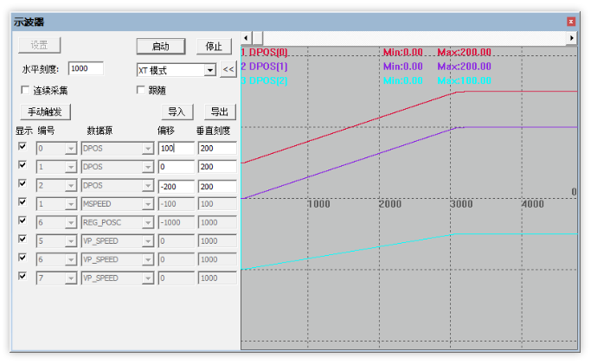
Task: Click scroll-left arrow above the waveform
Action: [x=246, y=38]
